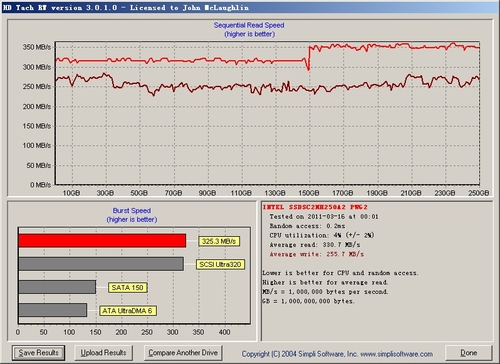
Task: Click the 200 MB/s axis label
Action: 37,106
